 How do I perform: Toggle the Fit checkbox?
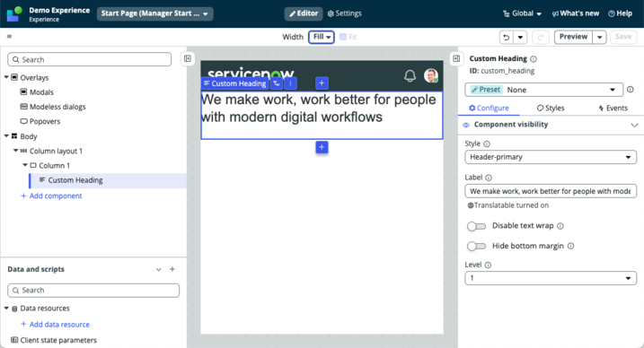343,37
